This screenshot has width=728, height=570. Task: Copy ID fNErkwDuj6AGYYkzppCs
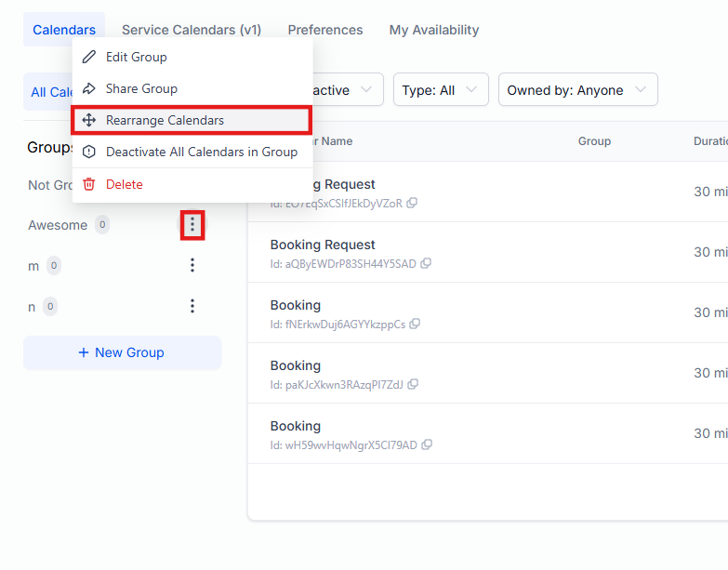pyautogui.click(x=416, y=325)
